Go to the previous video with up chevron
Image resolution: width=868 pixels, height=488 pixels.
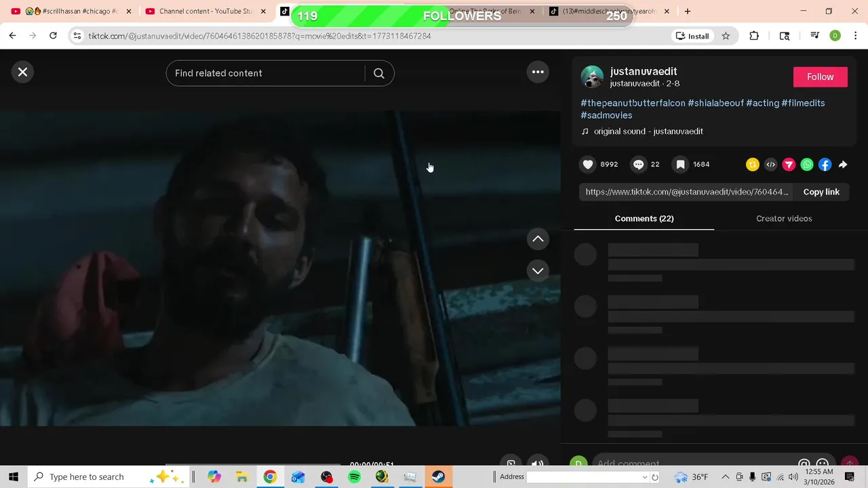(538, 239)
